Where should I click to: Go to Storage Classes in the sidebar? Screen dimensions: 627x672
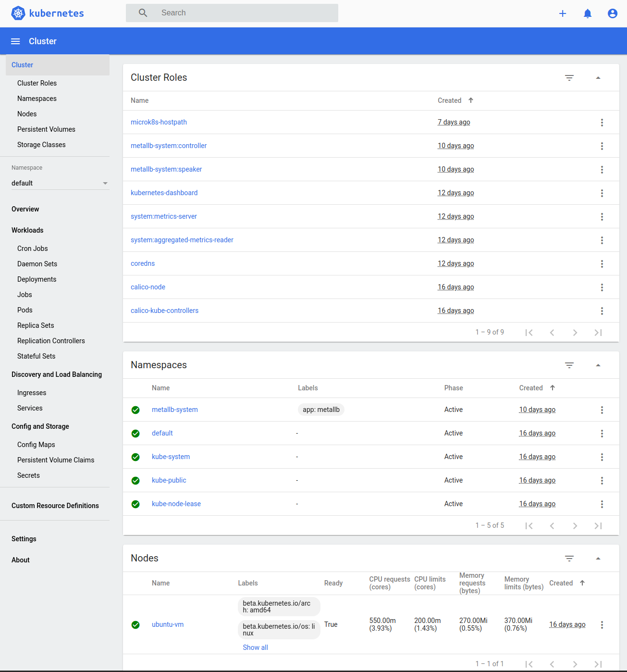click(x=41, y=145)
